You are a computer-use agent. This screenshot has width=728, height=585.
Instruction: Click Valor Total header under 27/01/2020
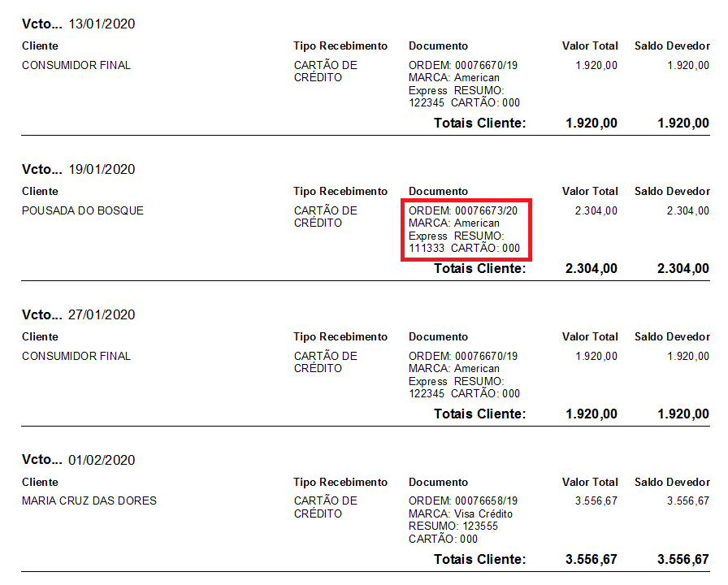tap(590, 336)
